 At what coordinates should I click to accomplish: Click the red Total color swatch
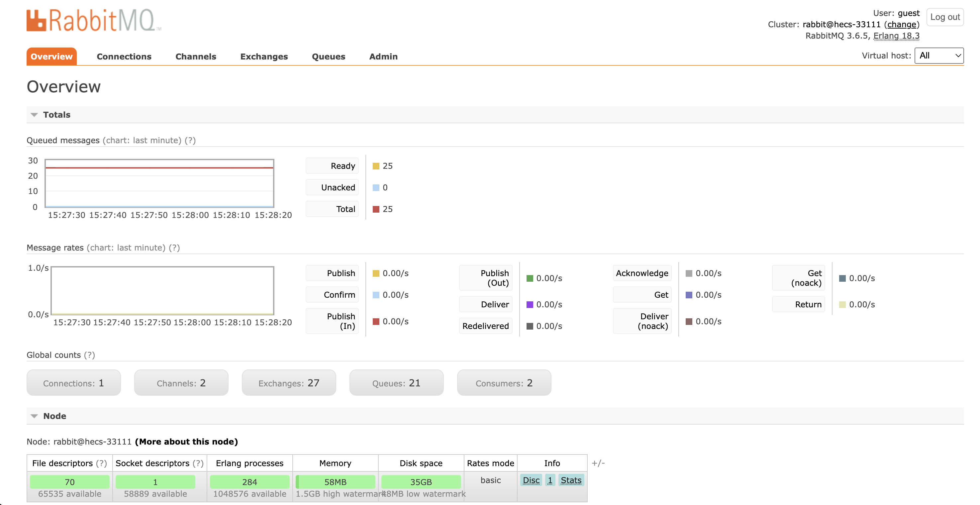point(376,209)
